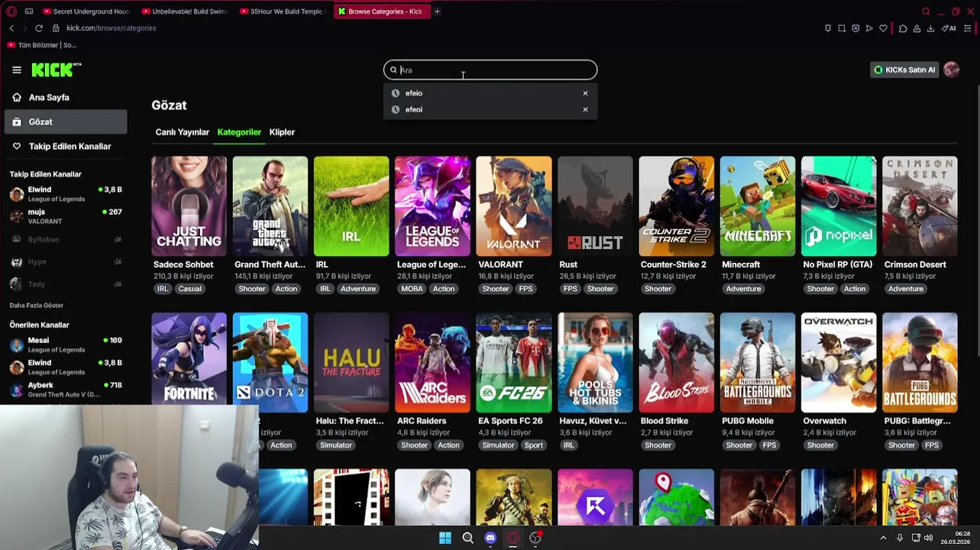Viewport: 980px width, 550px height.
Task: Open the user profile avatar menu
Action: coord(951,70)
